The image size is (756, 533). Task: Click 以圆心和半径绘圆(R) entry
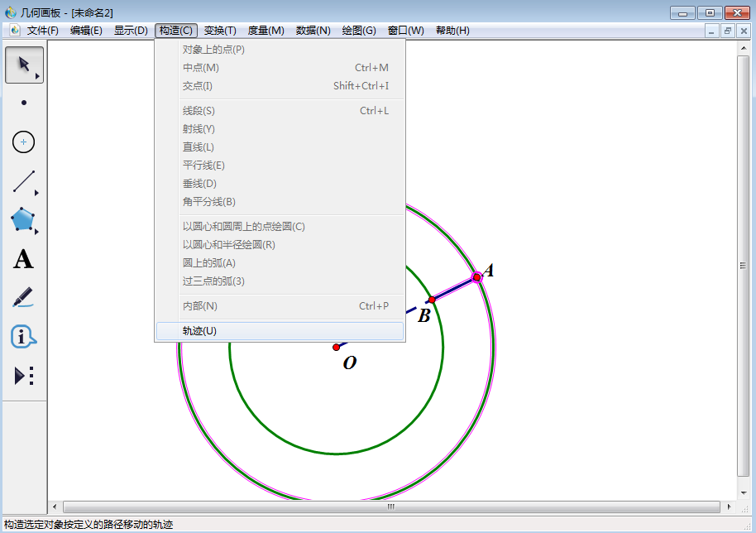tap(280, 244)
